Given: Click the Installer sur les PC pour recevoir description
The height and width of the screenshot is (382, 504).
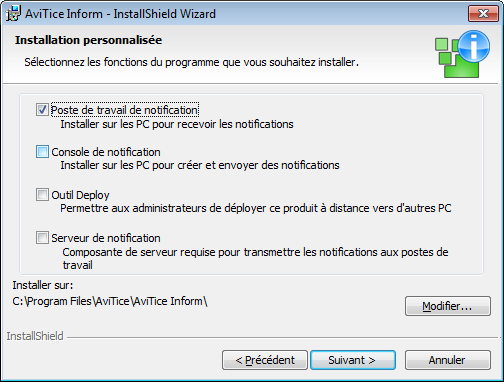Looking at the screenshot, I should tap(177, 124).
